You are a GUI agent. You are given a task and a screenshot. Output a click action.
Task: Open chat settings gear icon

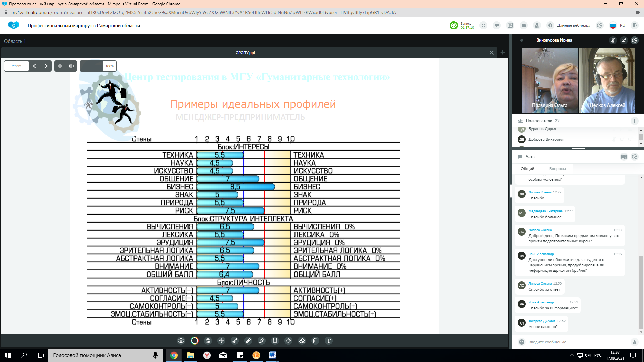(635, 157)
